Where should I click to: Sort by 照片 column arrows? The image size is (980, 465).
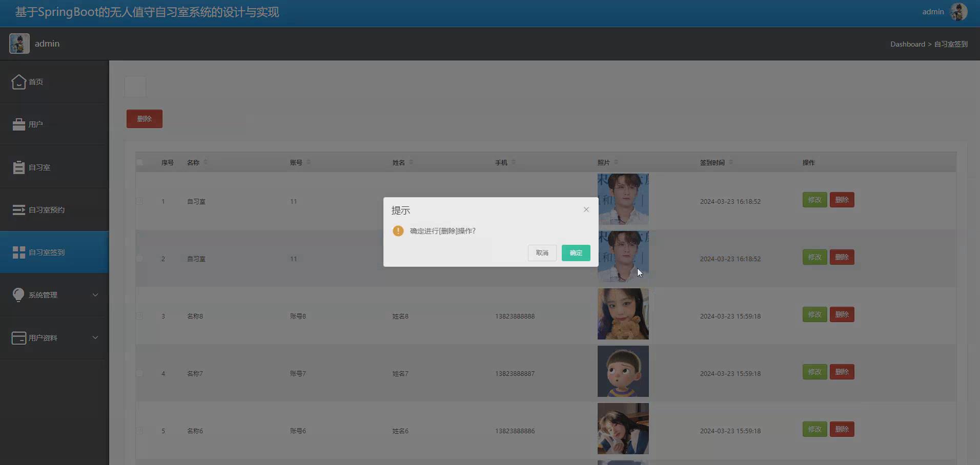click(616, 162)
